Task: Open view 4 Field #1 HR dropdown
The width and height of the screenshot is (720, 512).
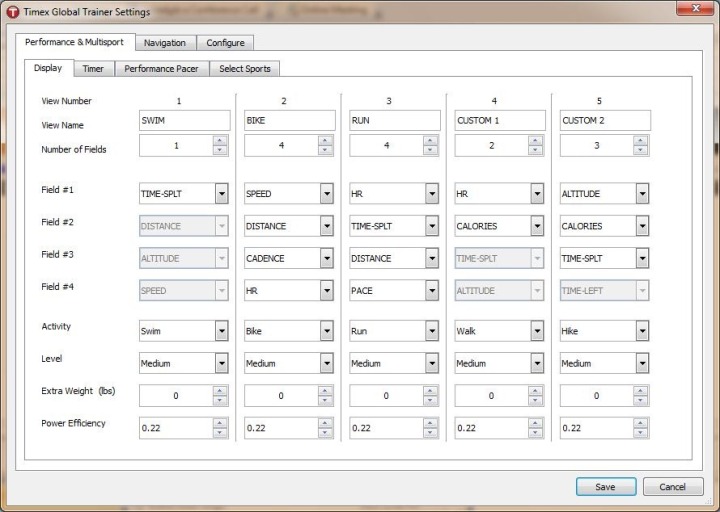Action: tap(537, 194)
